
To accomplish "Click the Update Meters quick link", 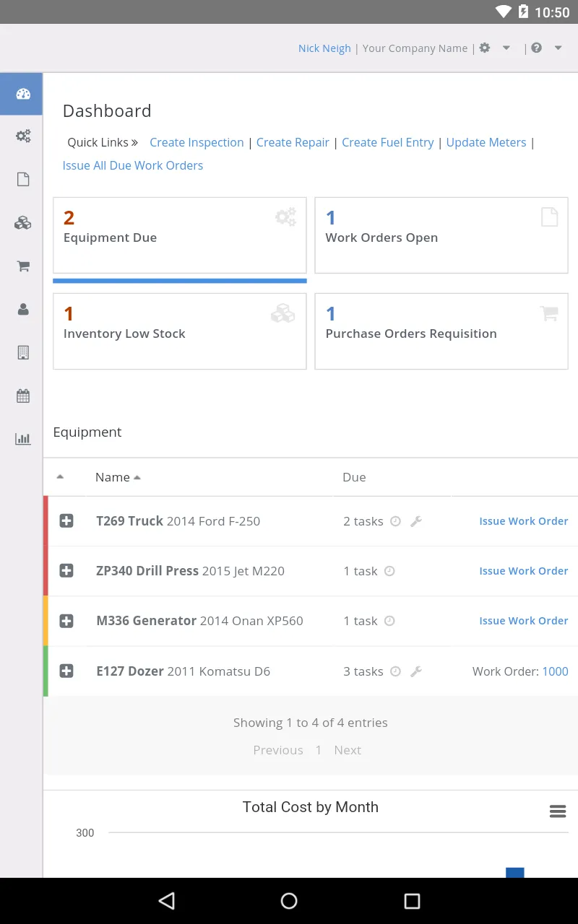I will pos(486,142).
